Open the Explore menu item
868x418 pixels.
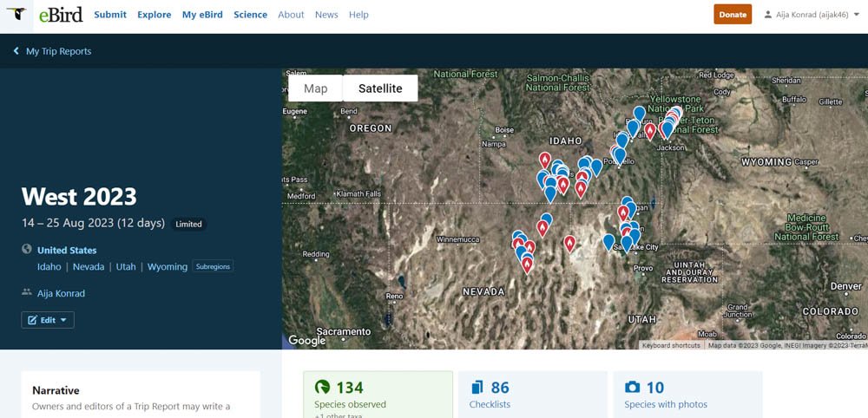click(x=154, y=15)
